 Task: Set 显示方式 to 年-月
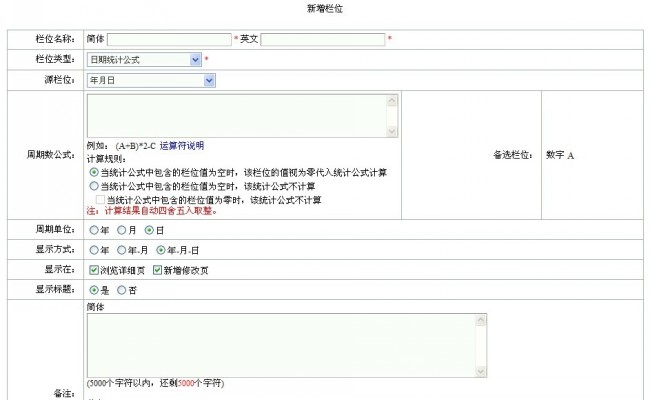coord(122,250)
